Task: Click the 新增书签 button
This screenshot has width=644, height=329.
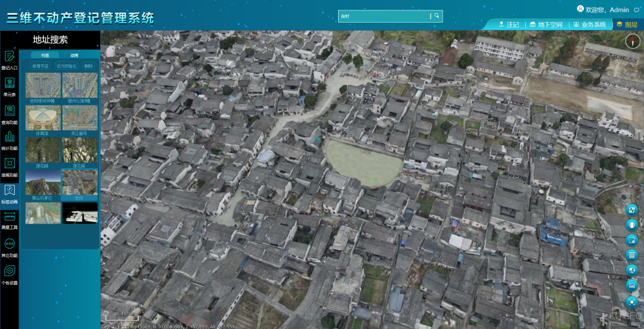Action: point(41,66)
